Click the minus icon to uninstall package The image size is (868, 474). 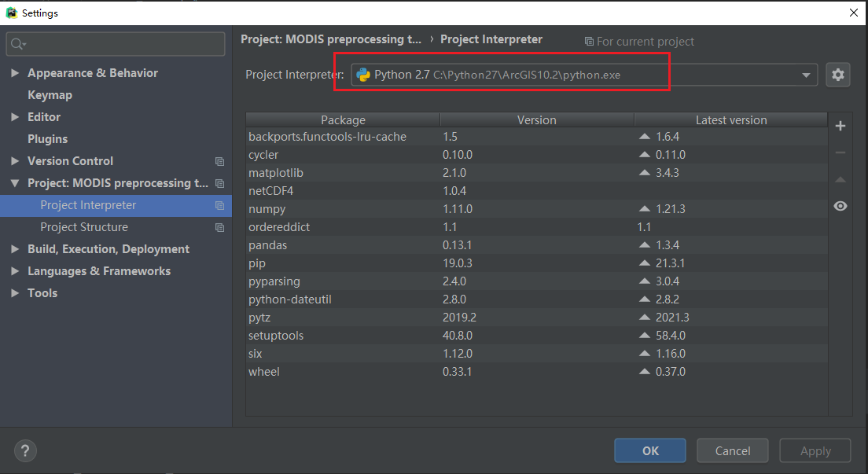coord(840,152)
